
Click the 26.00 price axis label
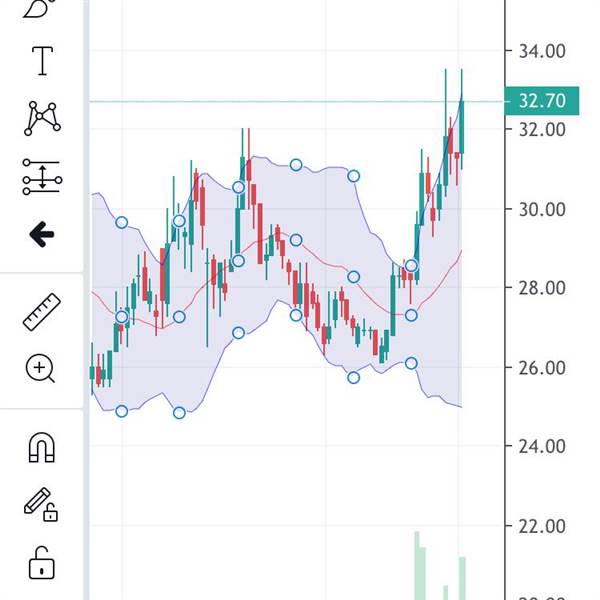pyautogui.click(x=542, y=367)
